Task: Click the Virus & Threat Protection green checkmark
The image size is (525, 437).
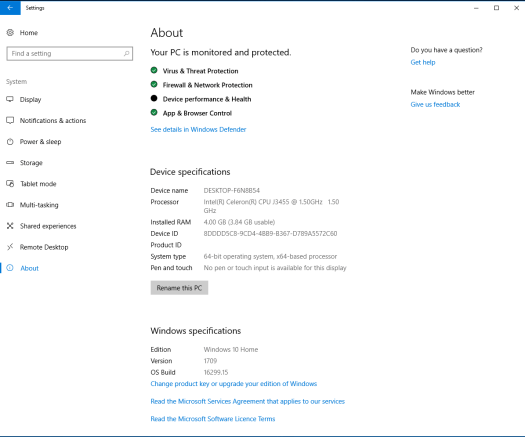Action: (x=154, y=70)
